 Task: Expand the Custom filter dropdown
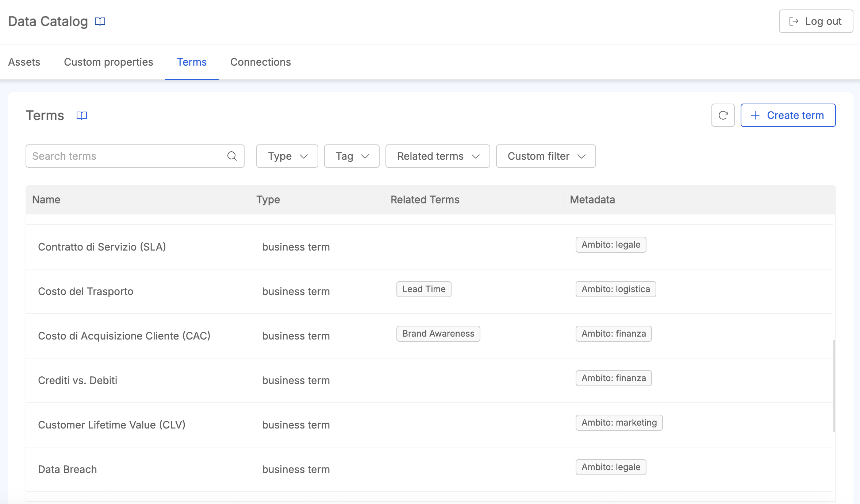[546, 156]
